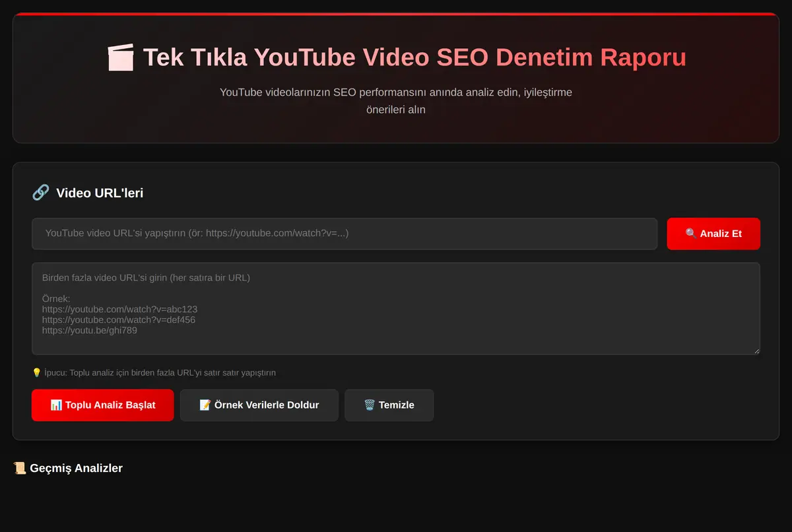Viewport: 792px width, 532px height.
Task: Click the link chain icon beside Video URL'leri
Action: (x=41, y=193)
